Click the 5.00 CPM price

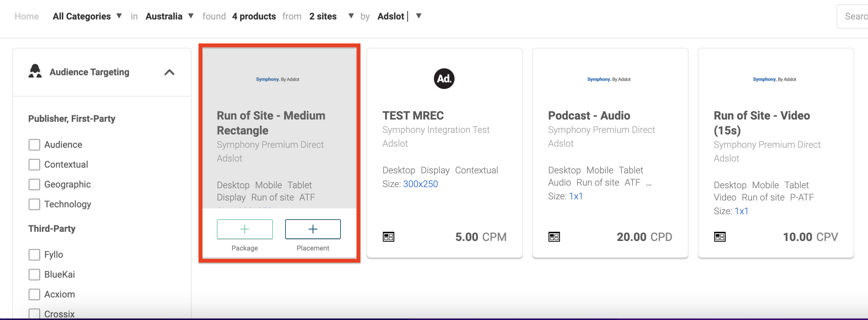point(481,237)
